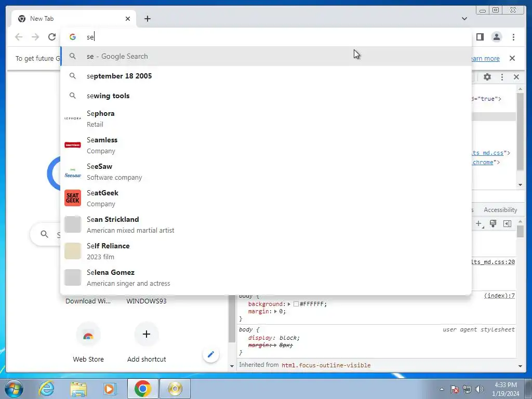Click the SeatGeek logo thumbnail
The width and height of the screenshot is (532, 399).
[x=73, y=198]
